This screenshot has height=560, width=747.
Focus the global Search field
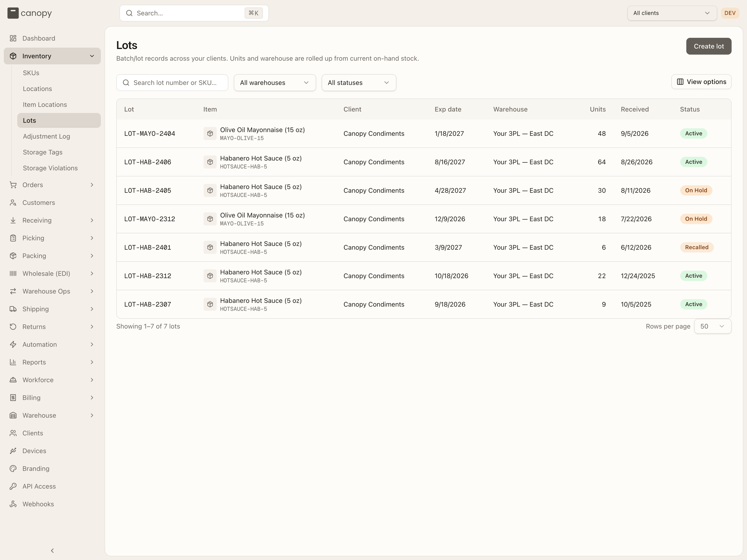[194, 13]
